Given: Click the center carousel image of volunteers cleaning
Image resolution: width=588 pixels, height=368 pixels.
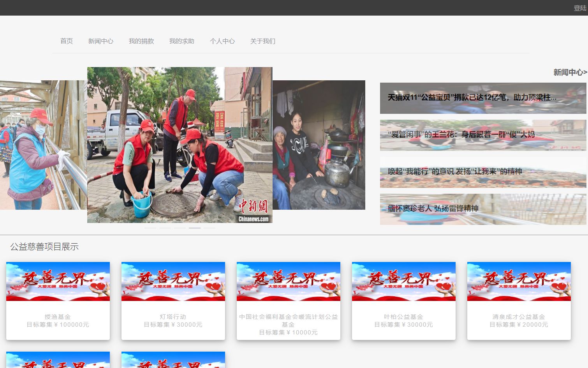Looking at the screenshot, I should (x=180, y=145).
